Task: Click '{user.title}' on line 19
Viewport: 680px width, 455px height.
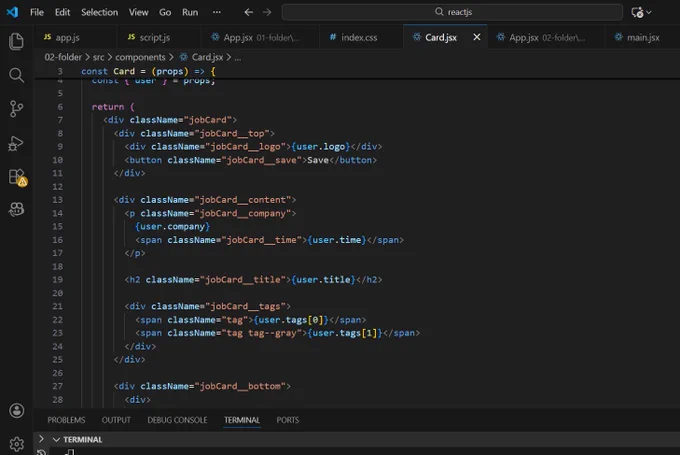Action: point(324,280)
